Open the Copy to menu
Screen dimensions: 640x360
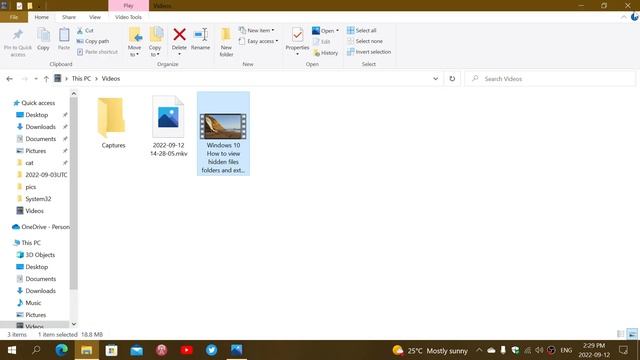(x=156, y=42)
